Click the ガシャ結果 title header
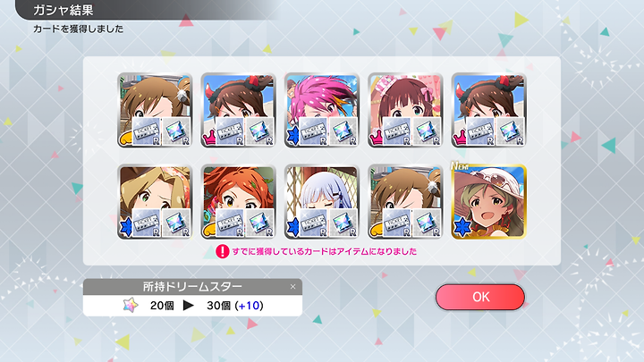The width and height of the screenshot is (644, 362). (x=63, y=10)
